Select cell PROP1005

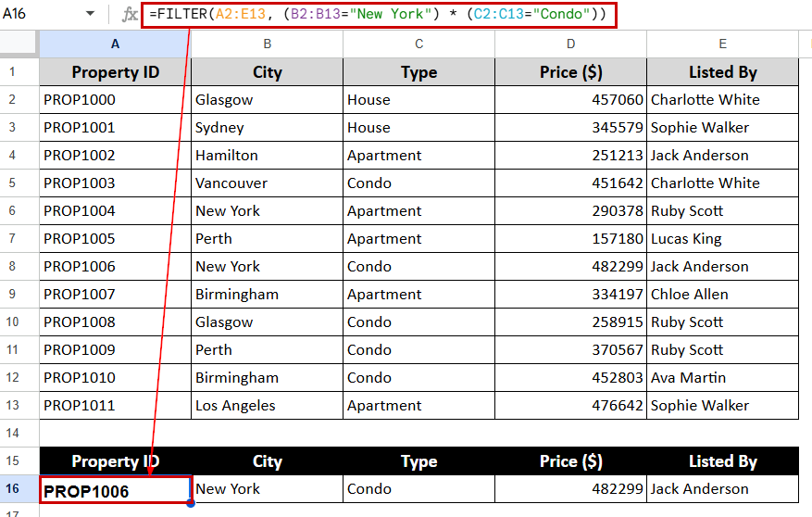[x=115, y=239]
